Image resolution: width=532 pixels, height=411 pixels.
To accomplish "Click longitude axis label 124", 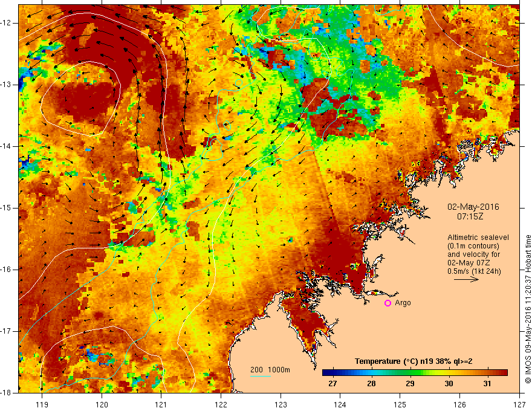I will click(x=340, y=404).
